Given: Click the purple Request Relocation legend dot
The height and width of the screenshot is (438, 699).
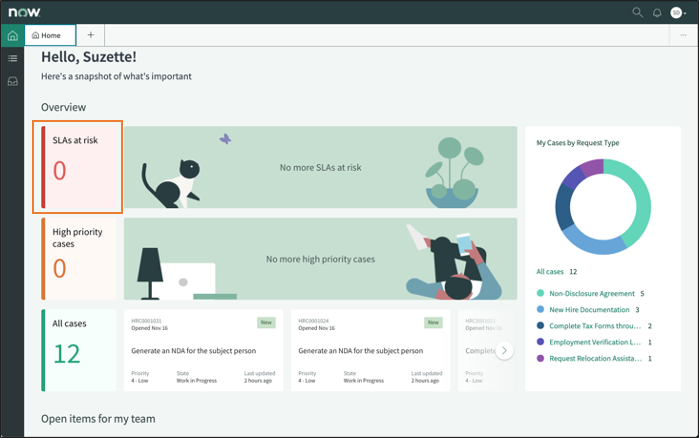Looking at the screenshot, I should 540,358.
